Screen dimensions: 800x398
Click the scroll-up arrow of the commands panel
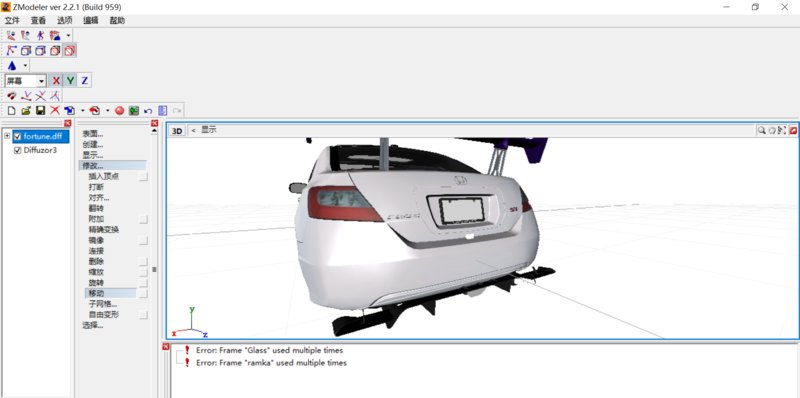[x=155, y=131]
